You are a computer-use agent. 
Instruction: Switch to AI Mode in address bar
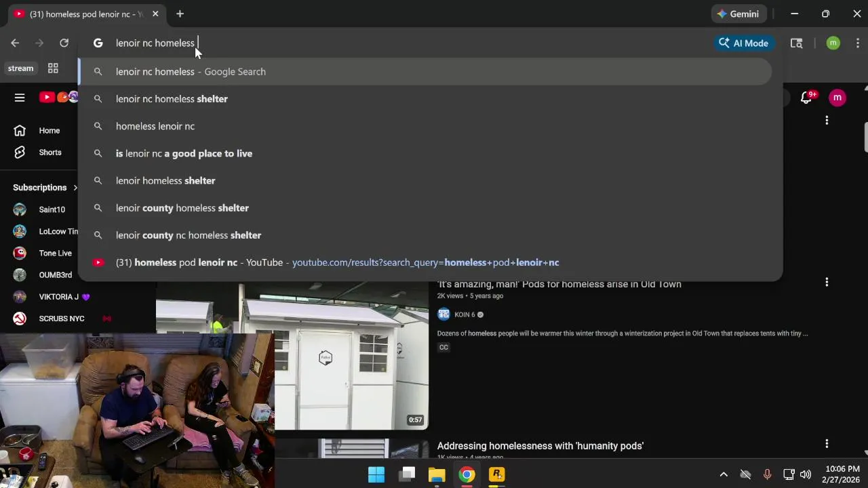tap(744, 43)
